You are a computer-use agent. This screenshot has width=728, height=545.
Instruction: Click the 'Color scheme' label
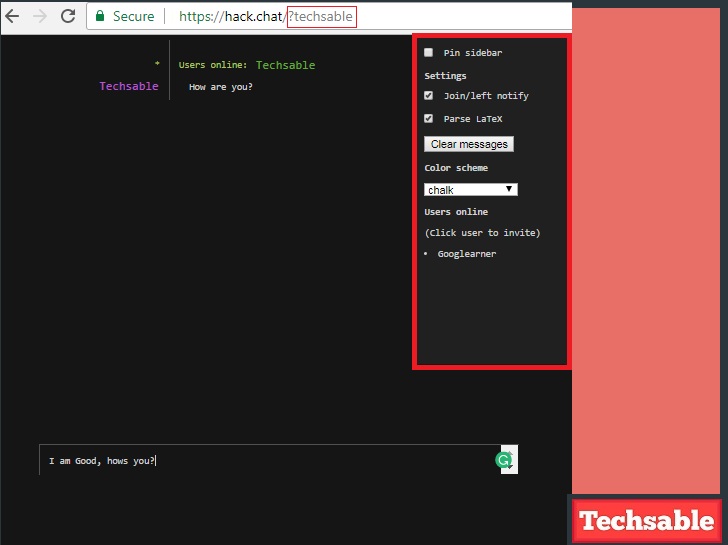tap(456, 168)
